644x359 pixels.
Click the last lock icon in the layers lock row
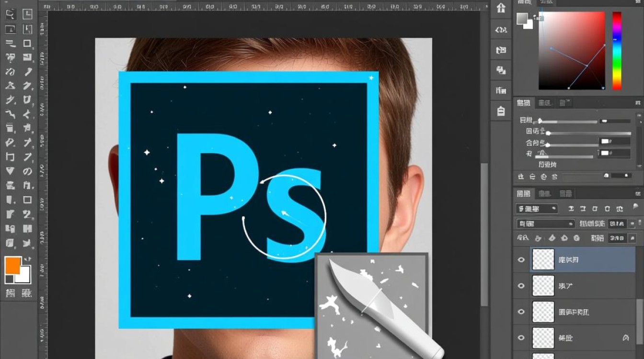576,238
